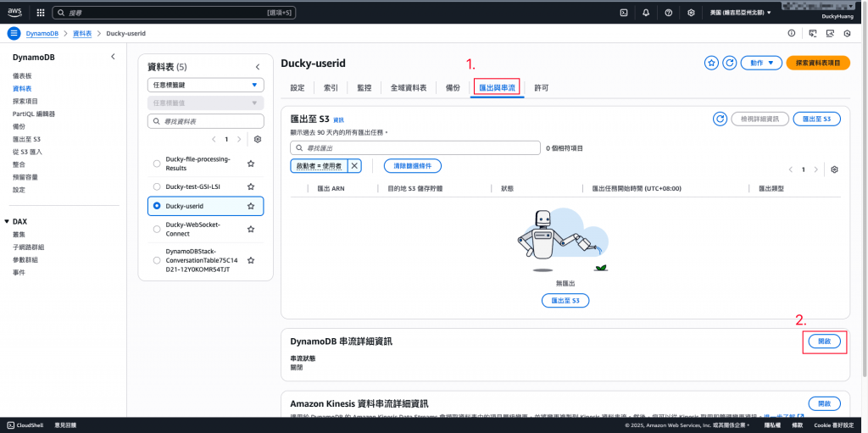Turn on Amazon Kinesis stream with 開啟 button
Viewport: 868px width, 433px height.
(x=824, y=403)
